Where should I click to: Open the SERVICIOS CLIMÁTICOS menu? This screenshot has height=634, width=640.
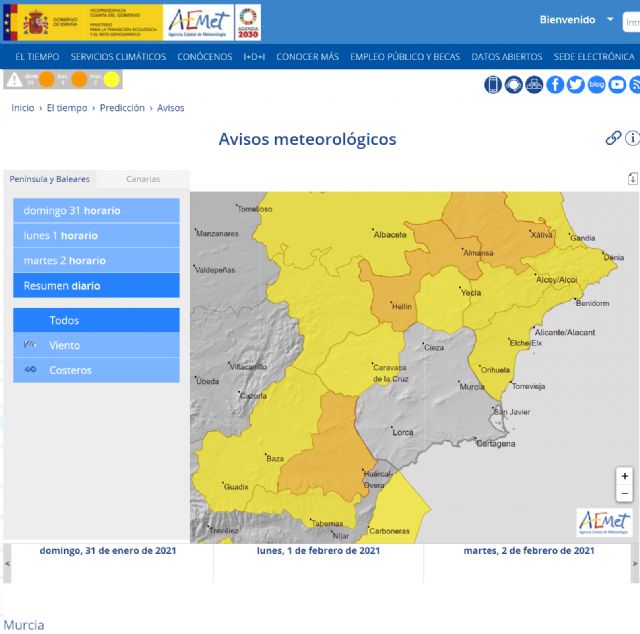pyautogui.click(x=118, y=57)
